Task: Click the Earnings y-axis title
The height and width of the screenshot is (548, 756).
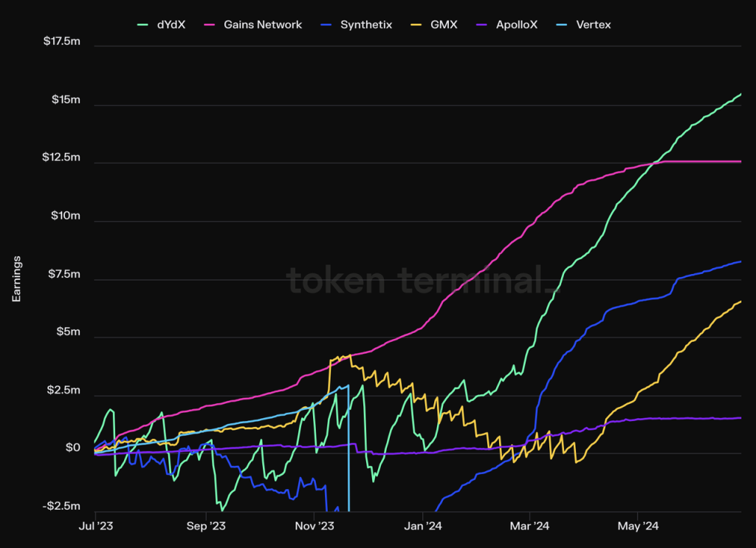Action: click(x=16, y=279)
